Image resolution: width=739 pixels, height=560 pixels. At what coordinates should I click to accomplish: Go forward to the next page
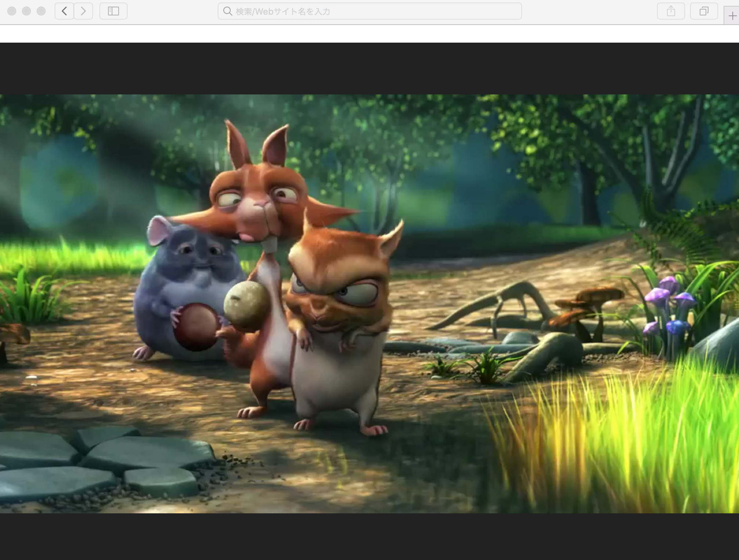[83, 11]
